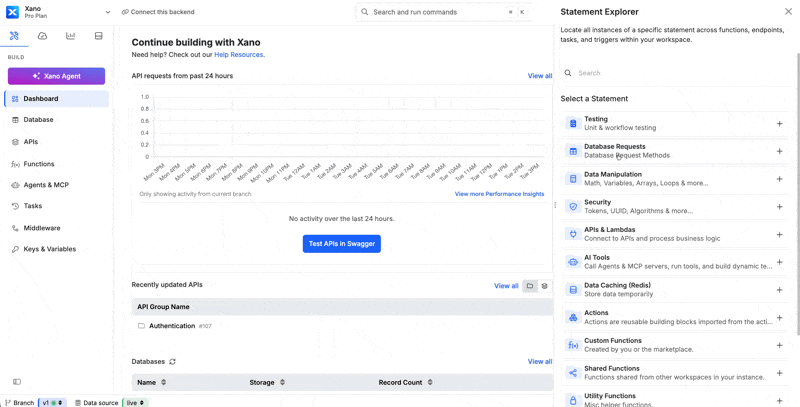Close the Statement Explorer panel
Image resolution: width=800 pixels, height=407 pixels.
(x=788, y=12)
